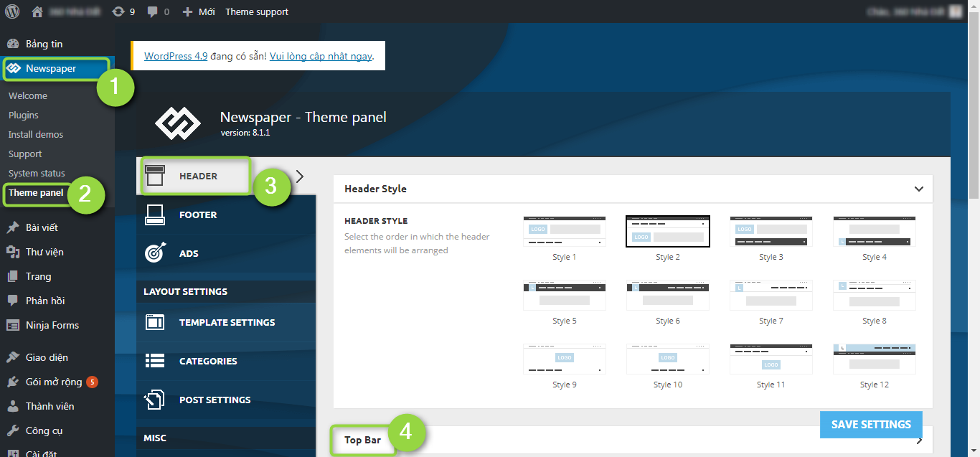Click the Bài viết pin icon
The height and width of the screenshot is (457, 980).
pos(13,227)
